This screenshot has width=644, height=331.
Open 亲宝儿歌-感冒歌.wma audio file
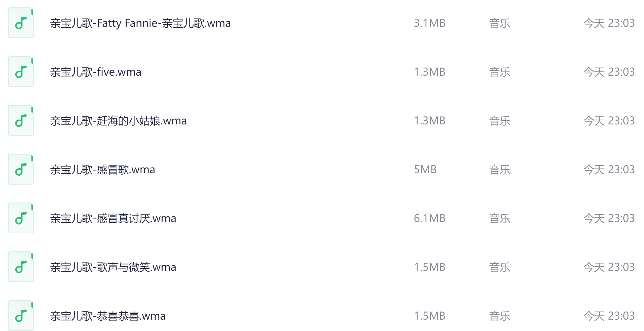[102, 170]
